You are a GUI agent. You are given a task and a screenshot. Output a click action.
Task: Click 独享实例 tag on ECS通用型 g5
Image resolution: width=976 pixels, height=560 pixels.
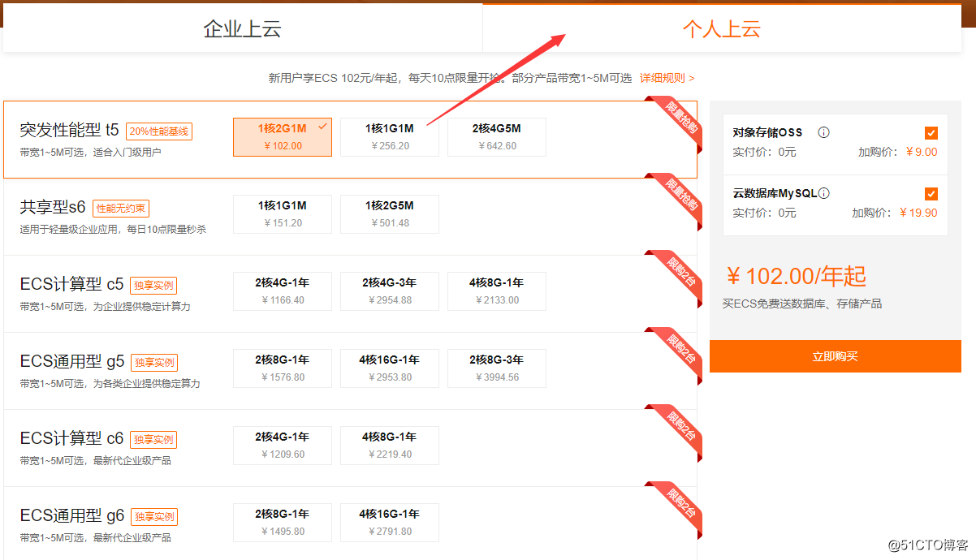(x=154, y=363)
